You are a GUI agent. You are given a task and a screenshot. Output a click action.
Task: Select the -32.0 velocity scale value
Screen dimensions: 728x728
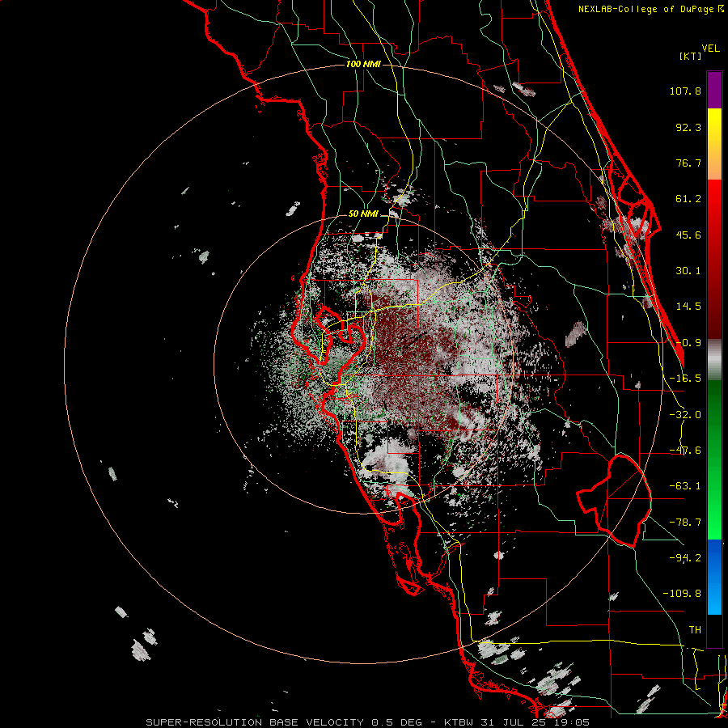pos(685,415)
